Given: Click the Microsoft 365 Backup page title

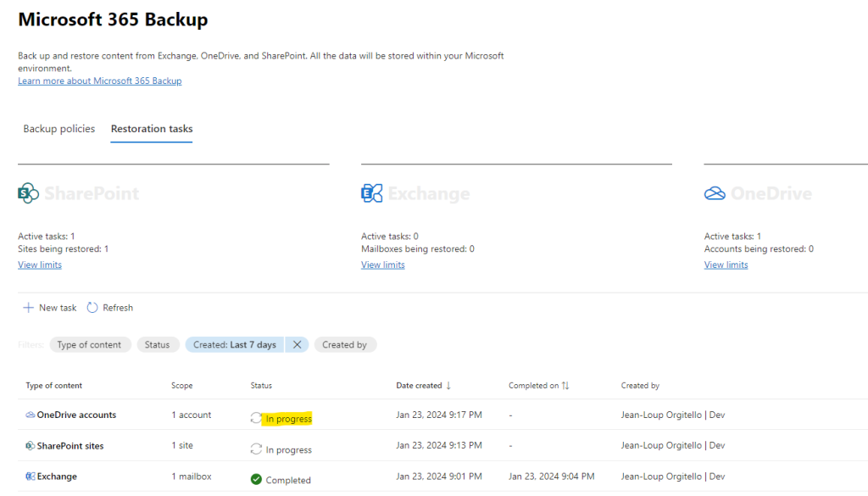Looking at the screenshot, I should (113, 20).
